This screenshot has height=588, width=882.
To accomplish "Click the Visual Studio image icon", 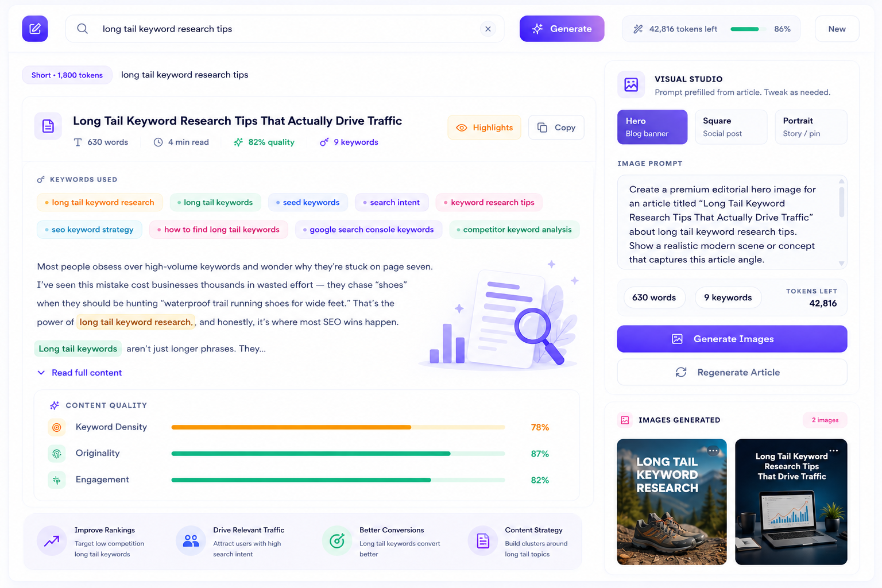I will pos(631,85).
